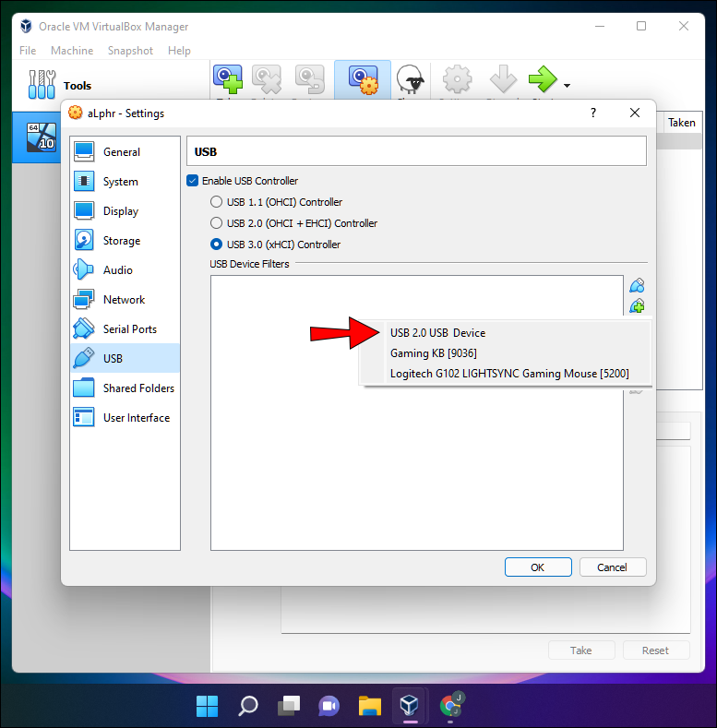
Task: Open the Machine menu
Action: tap(72, 51)
